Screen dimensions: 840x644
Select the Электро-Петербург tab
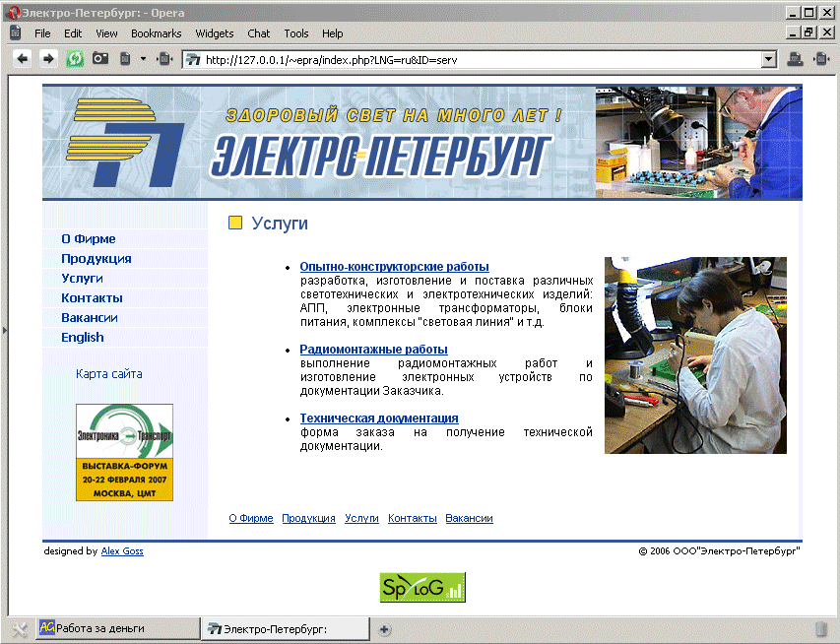[286, 628]
